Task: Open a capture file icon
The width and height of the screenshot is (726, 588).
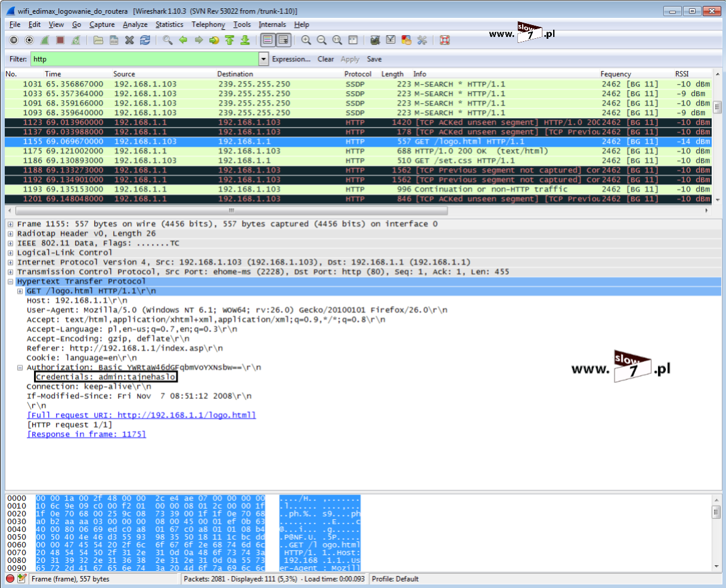Action: point(98,40)
